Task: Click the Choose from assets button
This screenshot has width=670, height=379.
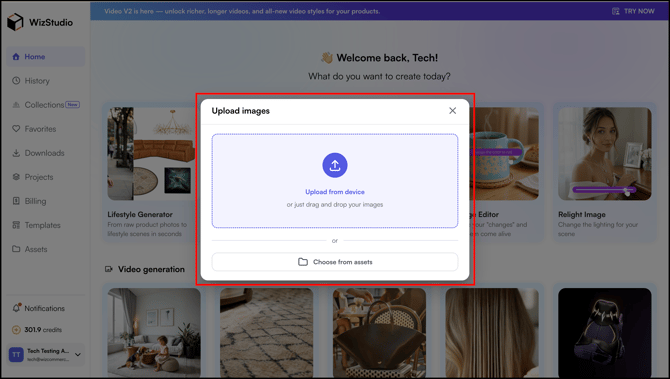Action: [335, 262]
